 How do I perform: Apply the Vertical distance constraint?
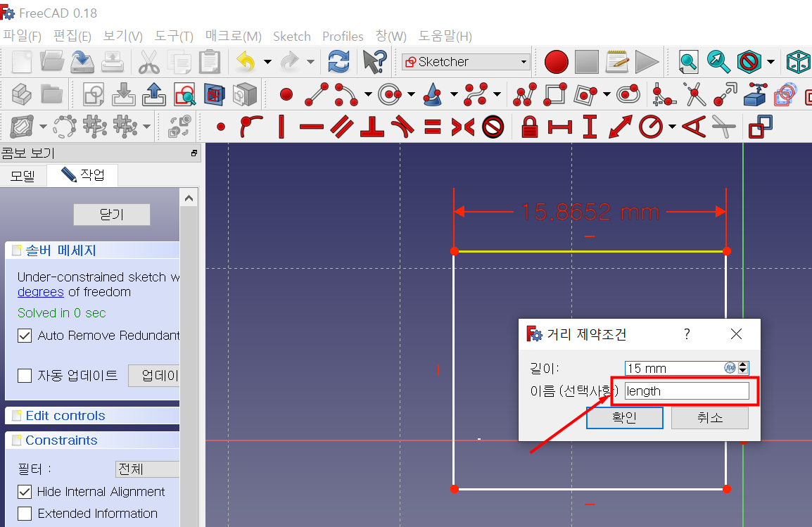coord(590,127)
